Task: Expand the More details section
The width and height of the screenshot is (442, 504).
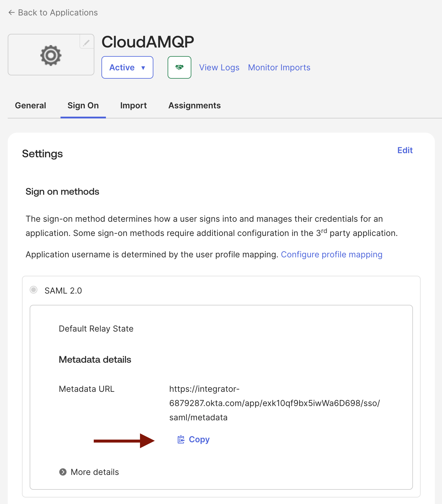Action: click(x=94, y=472)
